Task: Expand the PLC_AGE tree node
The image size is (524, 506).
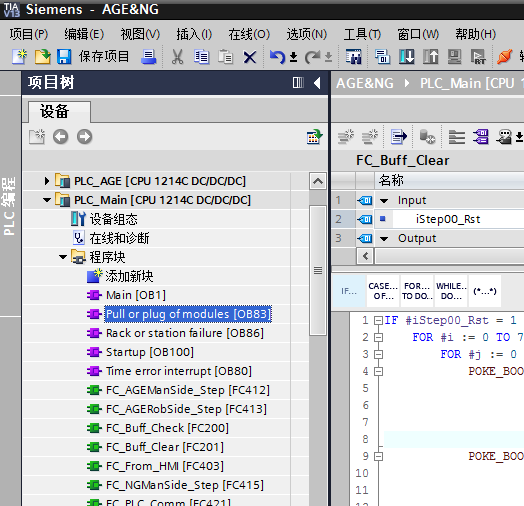Action: (x=47, y=181)
